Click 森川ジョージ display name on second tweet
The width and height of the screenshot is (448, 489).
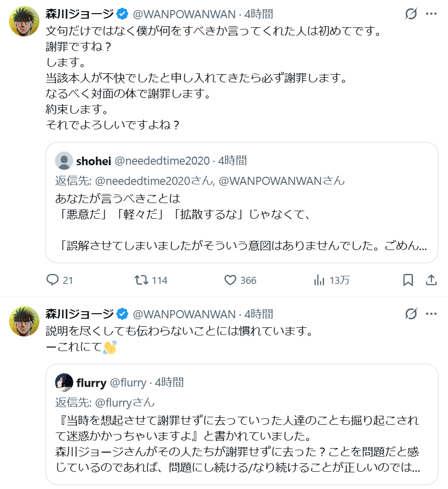[79, 314]
